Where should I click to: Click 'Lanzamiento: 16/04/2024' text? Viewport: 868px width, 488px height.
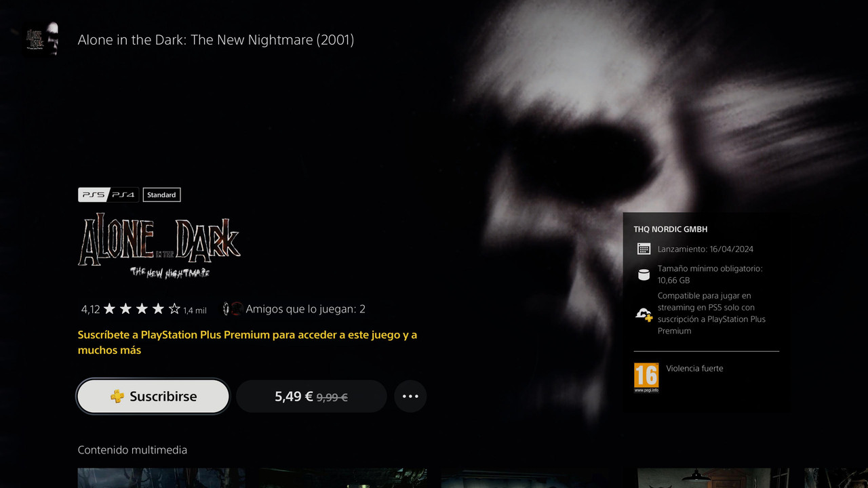tap(705, 249)
